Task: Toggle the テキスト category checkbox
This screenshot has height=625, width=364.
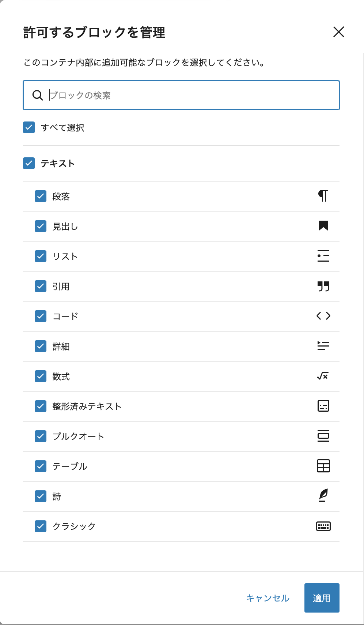Action: point(29,163)
